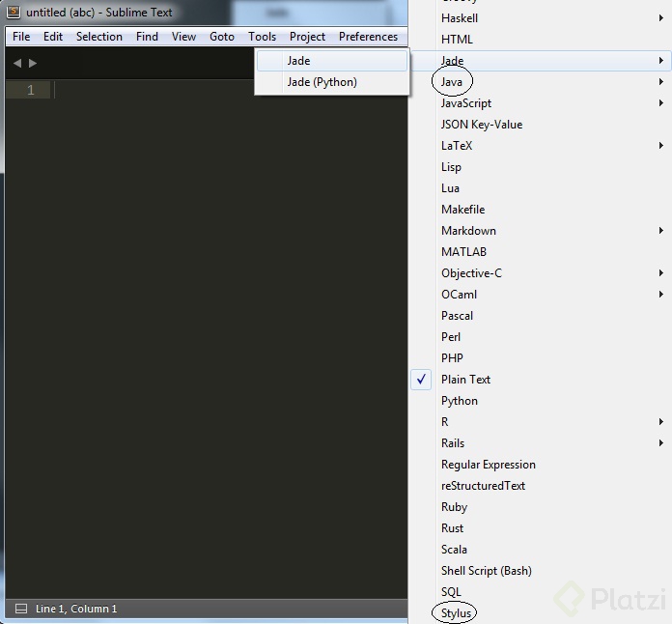Set syntax to Regular Expression
This screenshot has width=672, height=624.
tap(540, 465)
